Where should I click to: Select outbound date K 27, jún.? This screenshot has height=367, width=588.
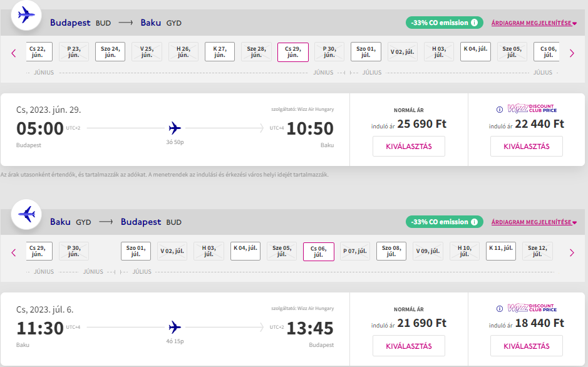coord(220,51)
